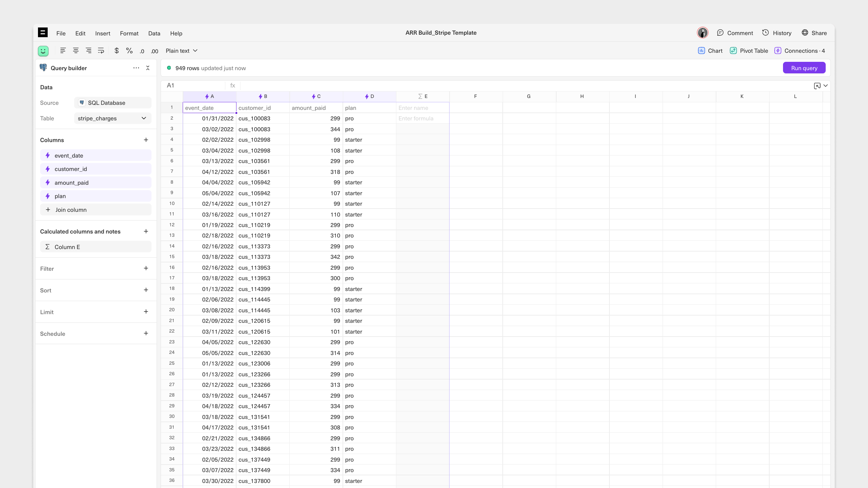Click the wrap text icon
The width and height of the screenshot is (868, 488).
101,51
